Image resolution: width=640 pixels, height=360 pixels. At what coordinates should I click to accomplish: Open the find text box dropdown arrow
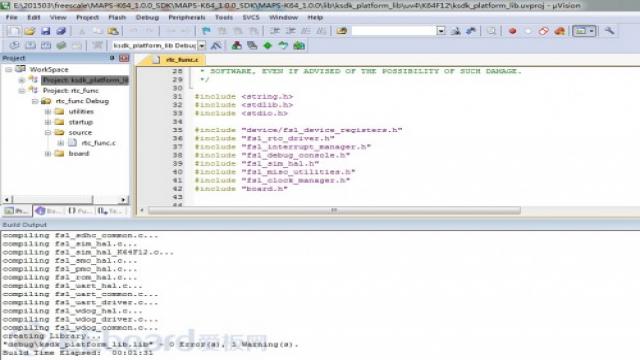pos(441,31)
